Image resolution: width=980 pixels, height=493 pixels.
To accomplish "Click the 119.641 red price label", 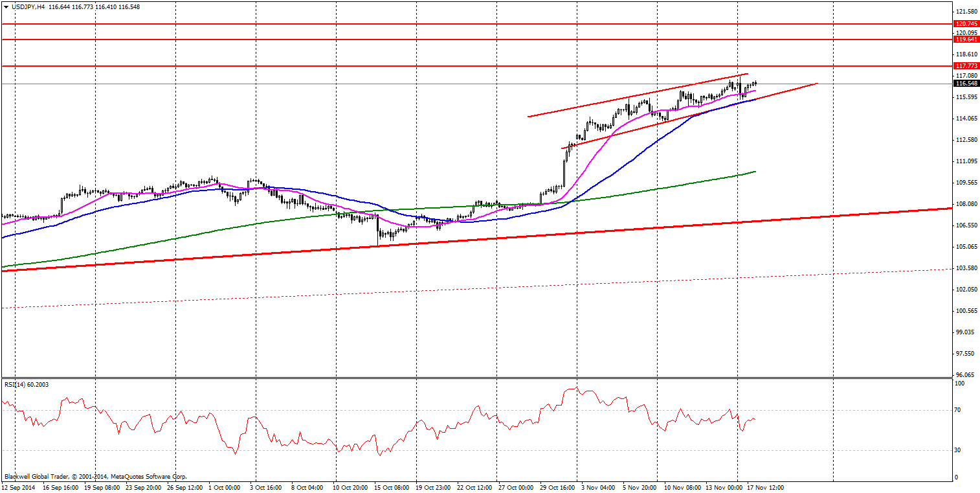I will pyautogui.click(x=966, y=40).
